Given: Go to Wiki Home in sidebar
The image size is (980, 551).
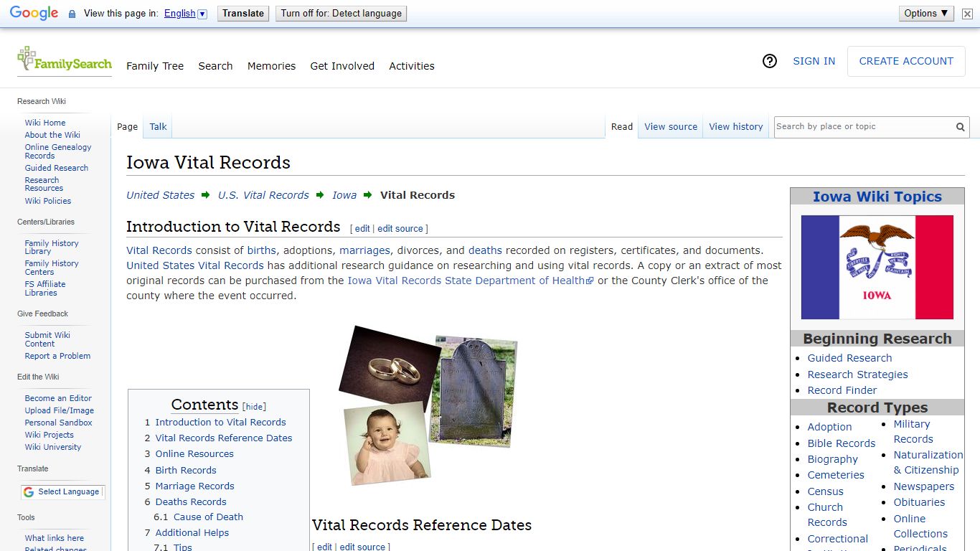Looking at the screenshot, I should pos(45,123).
